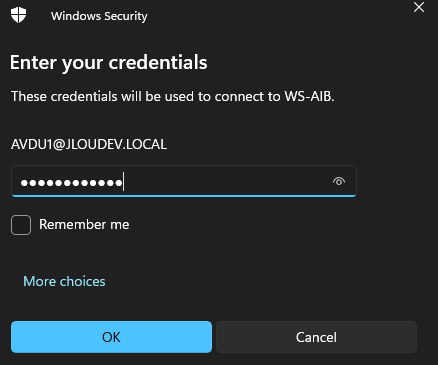Image resolution: width=438 pixels, height=365 pixels.
Task: Confirm credentials with the OK button
Action: (x=111, y=337)
